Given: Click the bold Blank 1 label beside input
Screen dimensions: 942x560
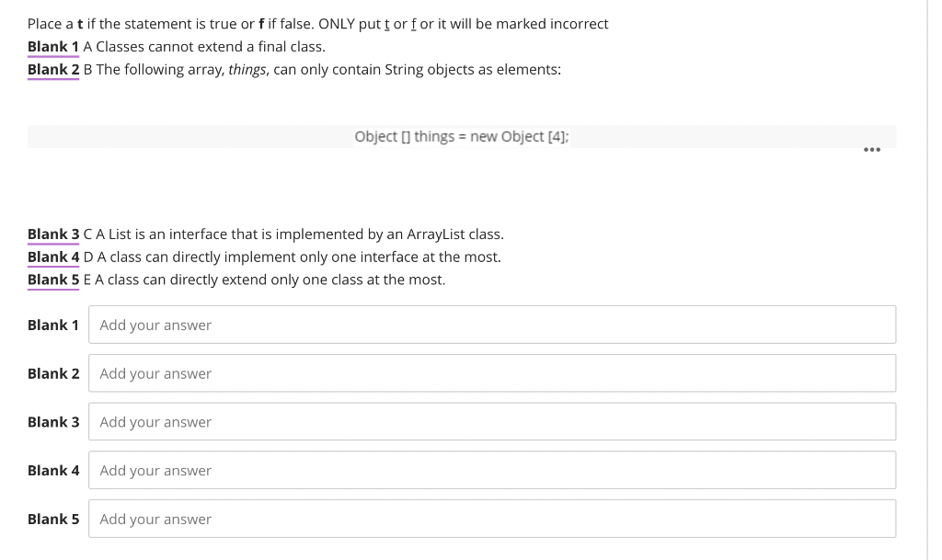Looking at the screenshot, I should (53, 326).
